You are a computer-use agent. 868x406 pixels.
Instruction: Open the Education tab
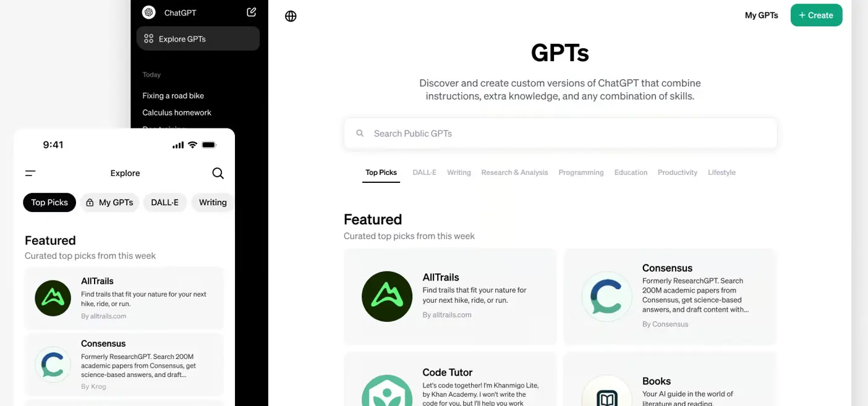click(x=631, y=172)
